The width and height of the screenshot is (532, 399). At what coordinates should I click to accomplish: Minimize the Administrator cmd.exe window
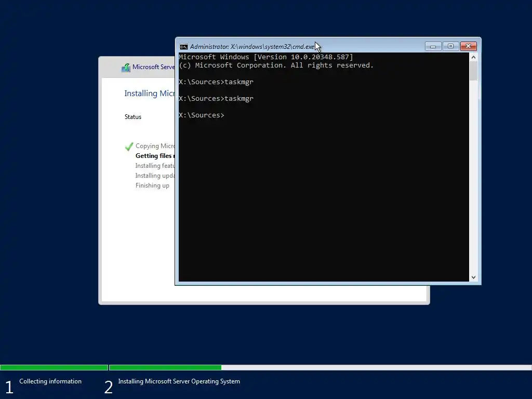[x=433, y=46]
